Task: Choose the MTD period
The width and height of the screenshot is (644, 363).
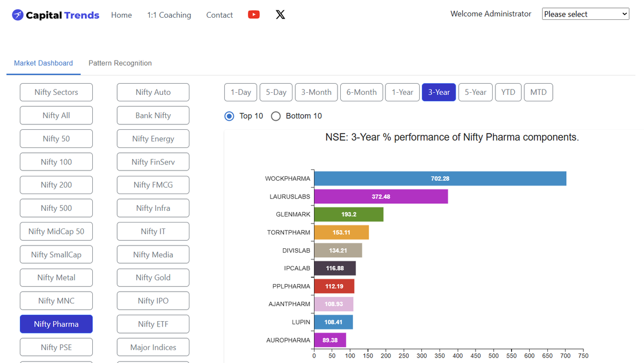Action: pos(538,92)
